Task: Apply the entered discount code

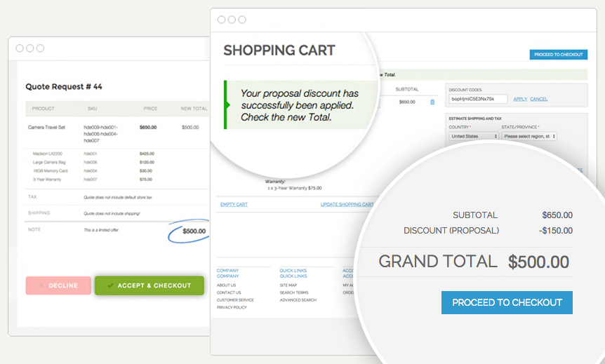Action: [520, 99]
